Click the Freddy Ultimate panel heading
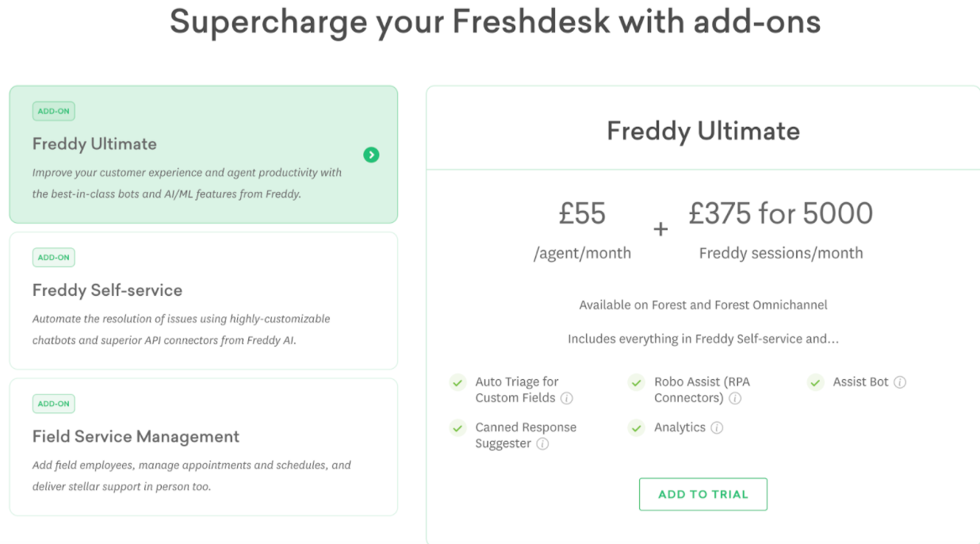980x544 pixels. click(702, 131)
